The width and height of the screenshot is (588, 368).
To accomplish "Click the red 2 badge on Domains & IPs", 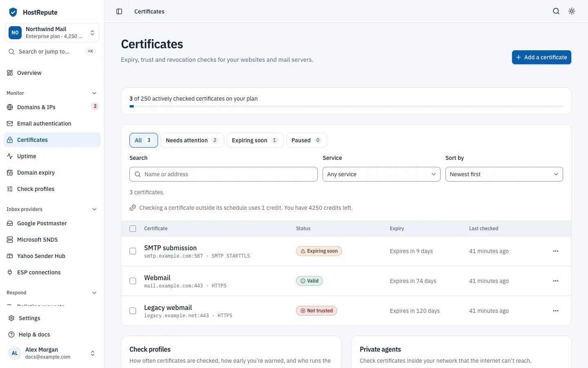I will point(95,106).
